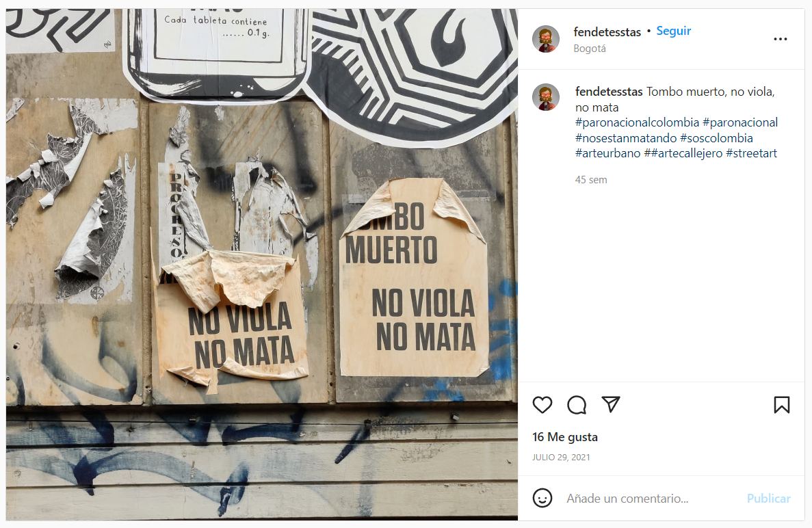The width and height of the screenshot is (812, 528).
Task: Open #paronacional hashtag
Action: coord(740,122)
